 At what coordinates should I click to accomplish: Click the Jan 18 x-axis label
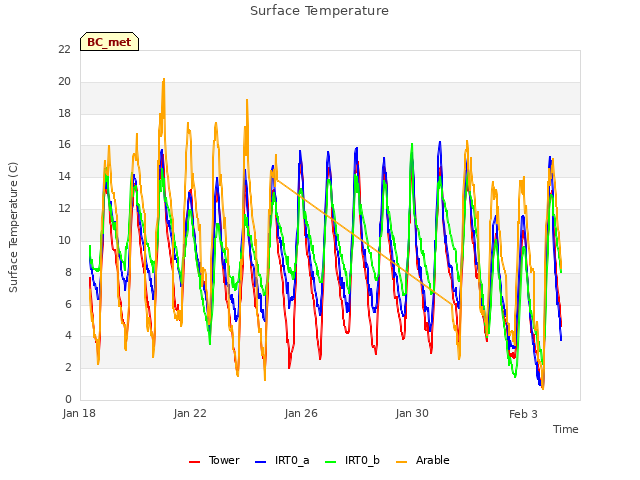[x=79, y=413]
